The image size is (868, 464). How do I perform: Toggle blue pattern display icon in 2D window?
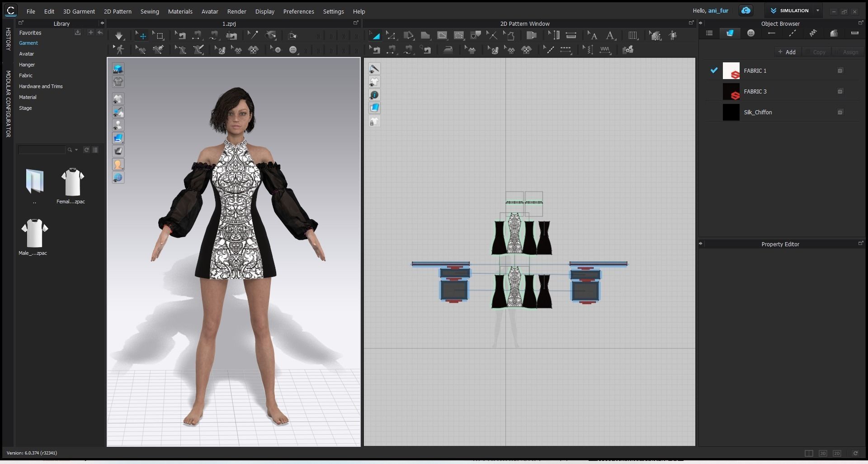(374, 108)
